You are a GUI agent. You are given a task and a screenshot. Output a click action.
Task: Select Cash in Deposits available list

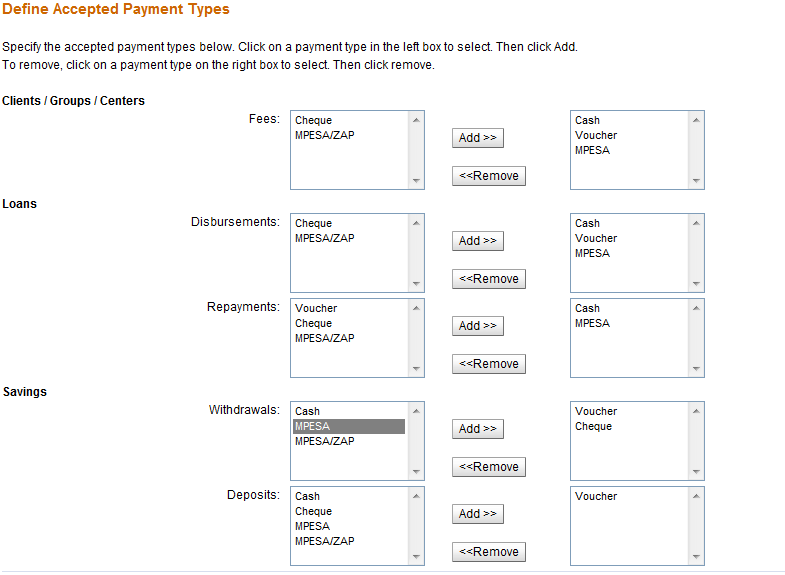(308, 497)
